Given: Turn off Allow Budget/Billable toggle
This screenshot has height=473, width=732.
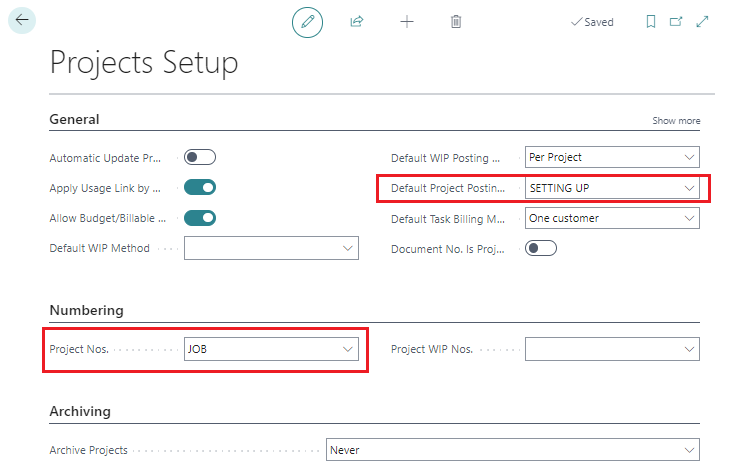Looking at the screenshot, I should point(200,218).
